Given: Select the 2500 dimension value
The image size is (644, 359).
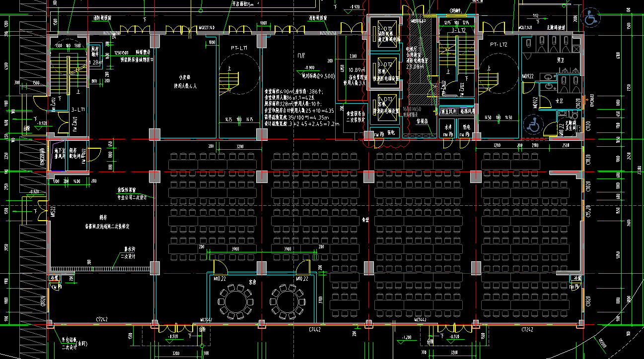Looking at the screenshot, I should (566, 146).
